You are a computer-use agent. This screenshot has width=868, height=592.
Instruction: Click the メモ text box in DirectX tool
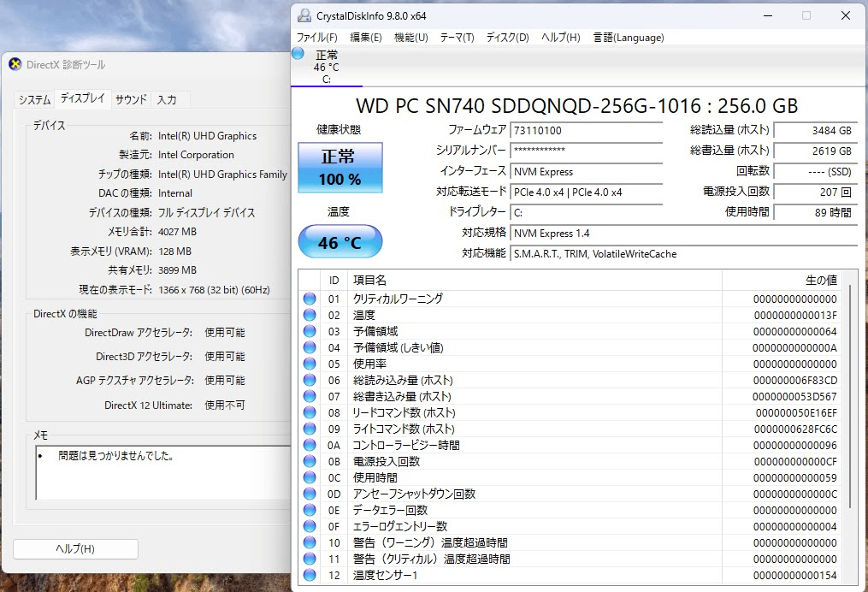tap(163, 473)
